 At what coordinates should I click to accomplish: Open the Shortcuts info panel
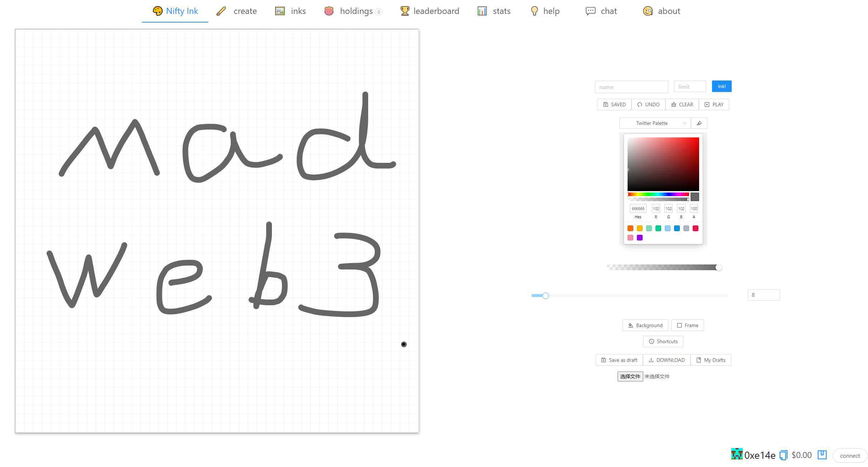pos(663,341)
